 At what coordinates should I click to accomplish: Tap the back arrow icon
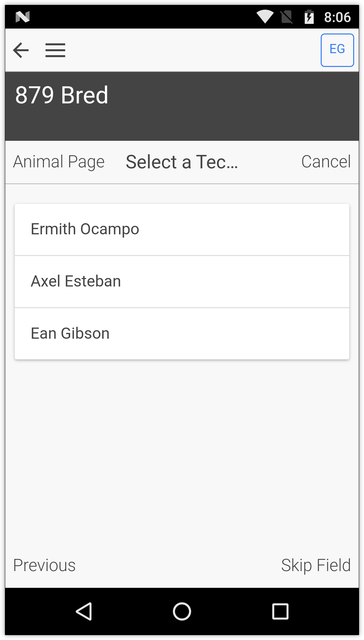[21, 50]
